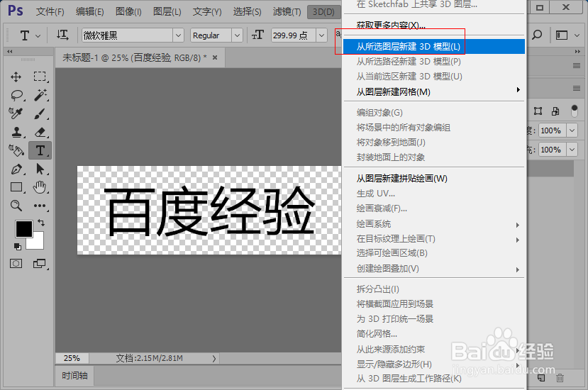Select the Hand tool

[40, 187]
